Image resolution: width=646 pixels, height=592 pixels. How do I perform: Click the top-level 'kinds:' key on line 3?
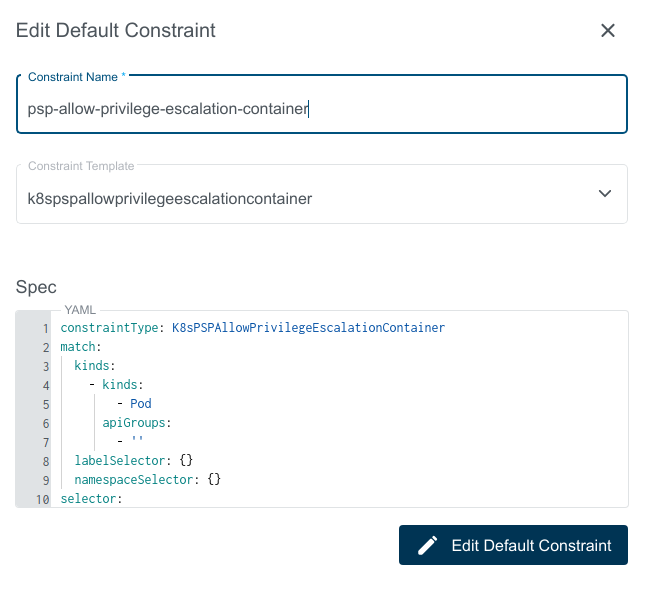click(x=95, y=365)
